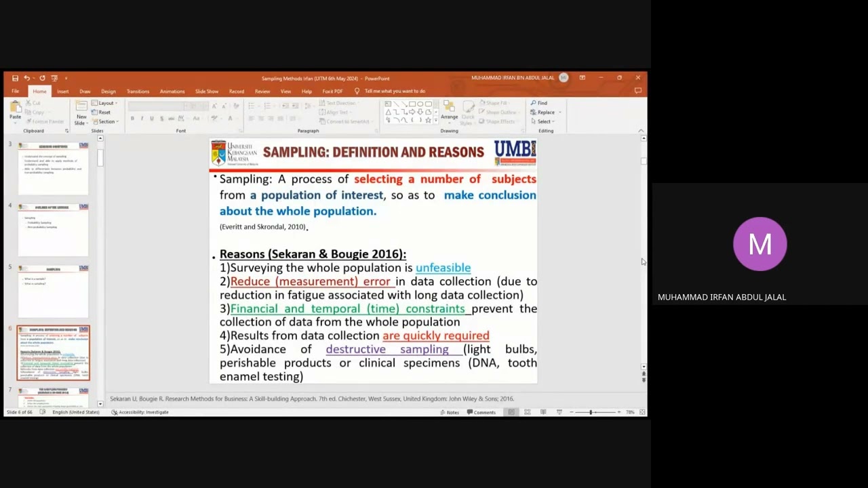
Task: Expand the Section dropdown
Action: coord(106,121)
